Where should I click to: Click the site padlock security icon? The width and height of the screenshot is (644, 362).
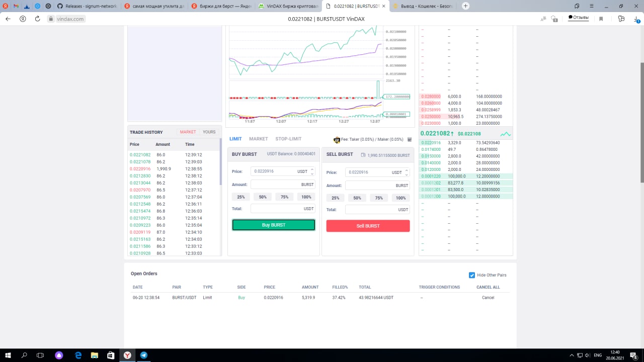[x=51, y=19]
